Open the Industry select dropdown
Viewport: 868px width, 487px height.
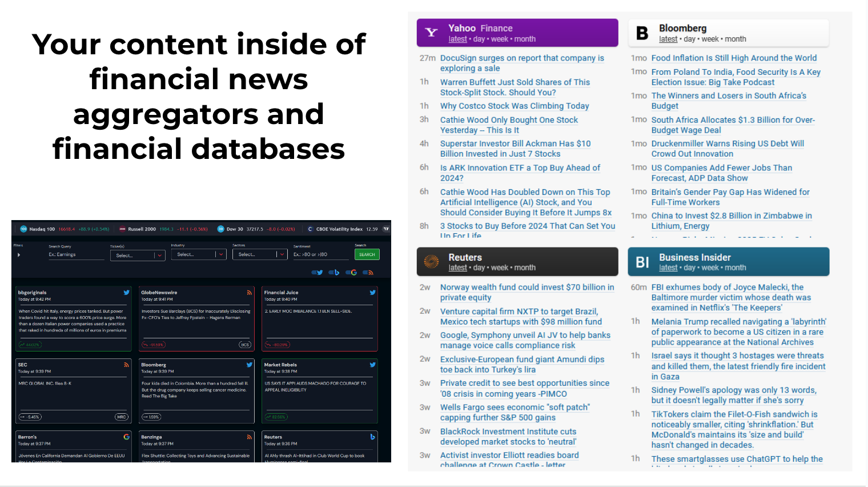199,254
